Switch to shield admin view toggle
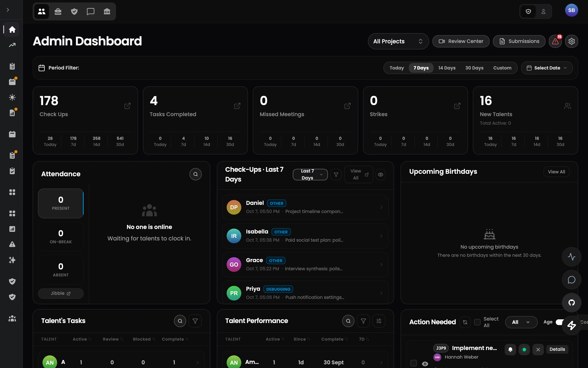Screen dimensions: 588x368 tap(528, 11)
